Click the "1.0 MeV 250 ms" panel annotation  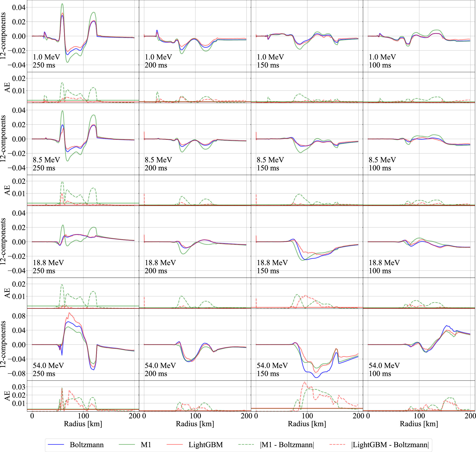(46, 61)
